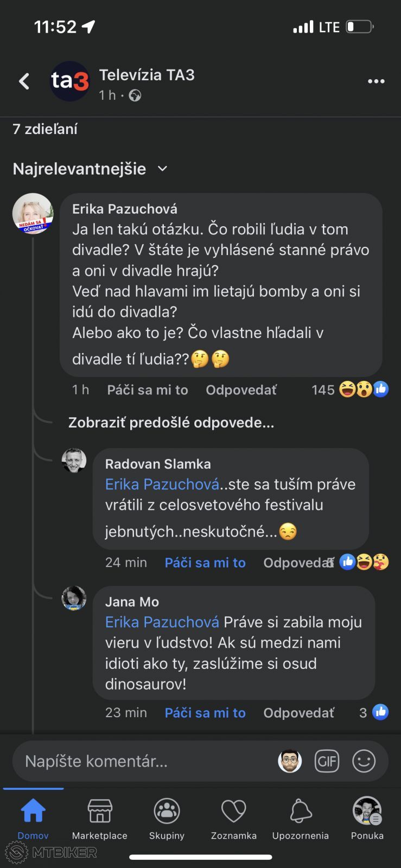The width and height of the screenshot is (401, 868).
Task: Open the Televízia TA3 logo avatar
Action: tap(69, 81)
